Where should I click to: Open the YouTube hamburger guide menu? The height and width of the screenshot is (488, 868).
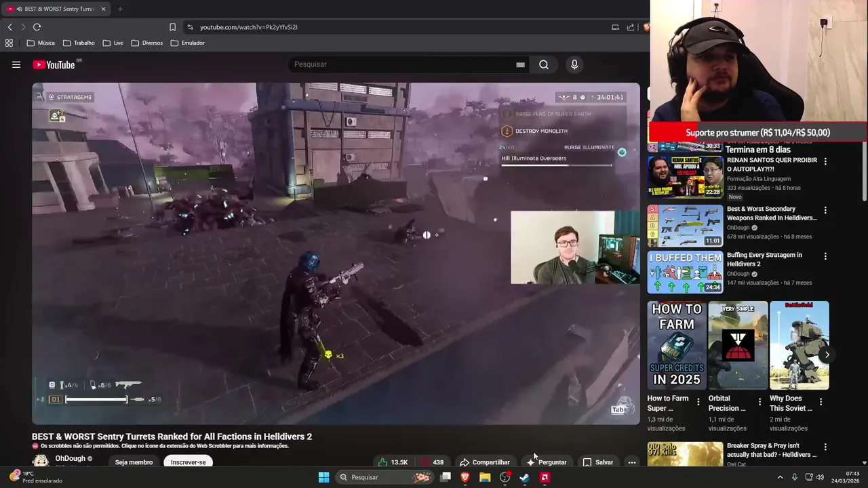pyautogui.click(x=16, y=64)
